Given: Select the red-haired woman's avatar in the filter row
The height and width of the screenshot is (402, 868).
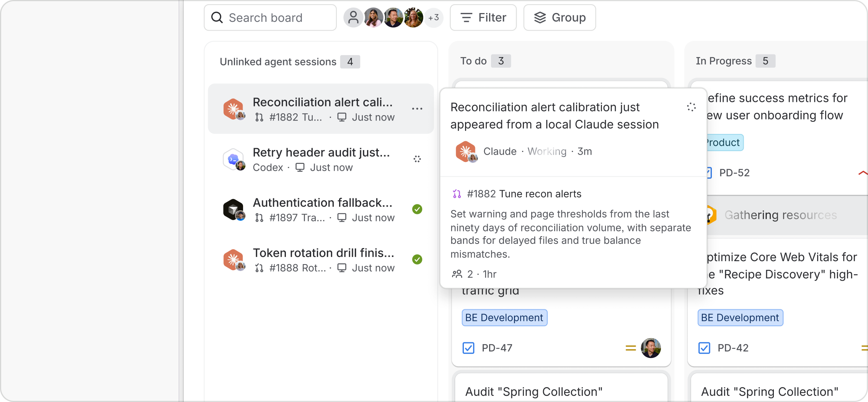Looking at the screenshot, I should 413,18.
